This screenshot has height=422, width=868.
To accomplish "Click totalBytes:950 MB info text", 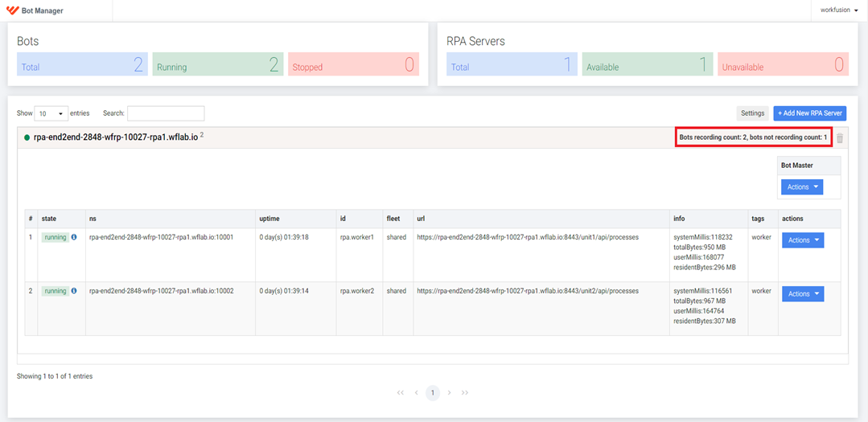I will point(699,248).
